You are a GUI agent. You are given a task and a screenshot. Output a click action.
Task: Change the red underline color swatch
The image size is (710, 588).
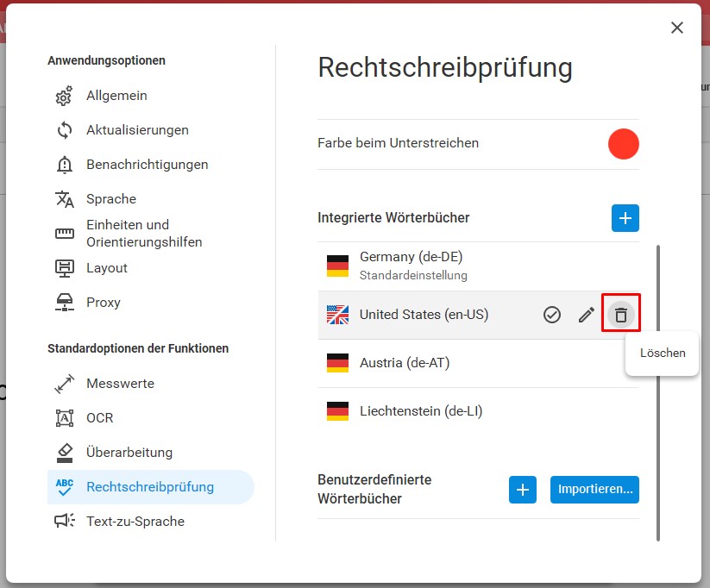click(623, 144)
